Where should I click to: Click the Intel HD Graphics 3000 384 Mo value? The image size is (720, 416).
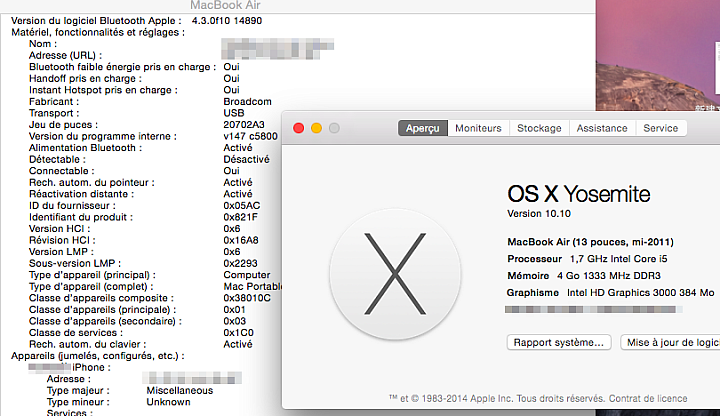(641, 293)
